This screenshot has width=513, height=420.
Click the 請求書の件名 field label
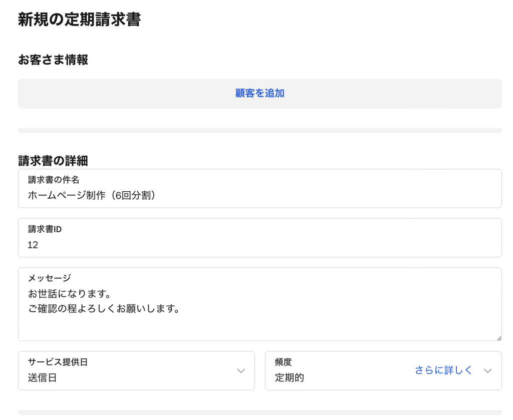(x=54, y=180)
